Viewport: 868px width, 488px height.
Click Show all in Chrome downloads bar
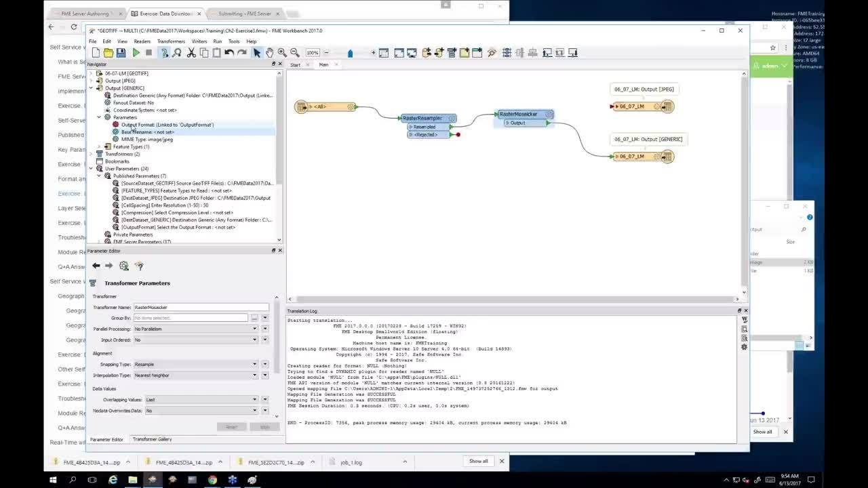pos(478,461)
